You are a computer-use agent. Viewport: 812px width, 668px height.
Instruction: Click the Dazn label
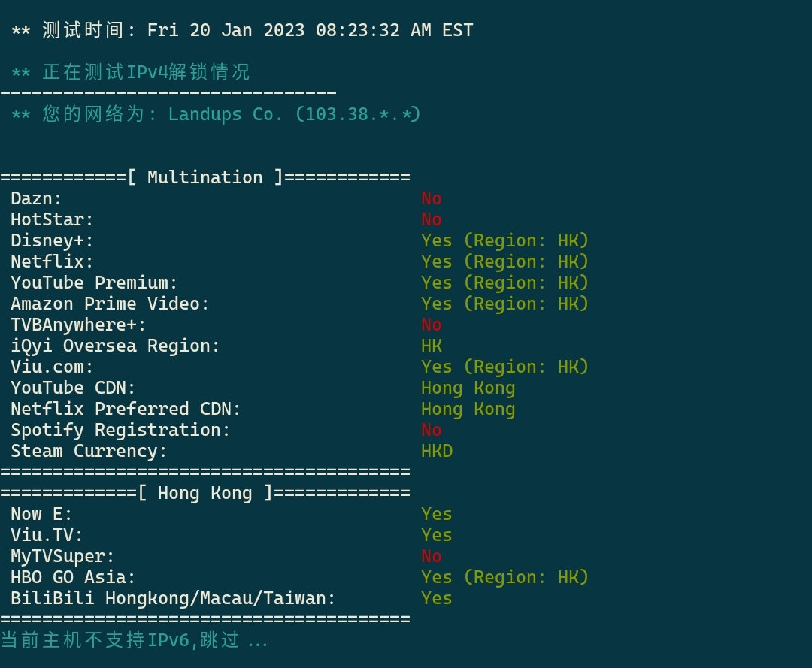36,198
